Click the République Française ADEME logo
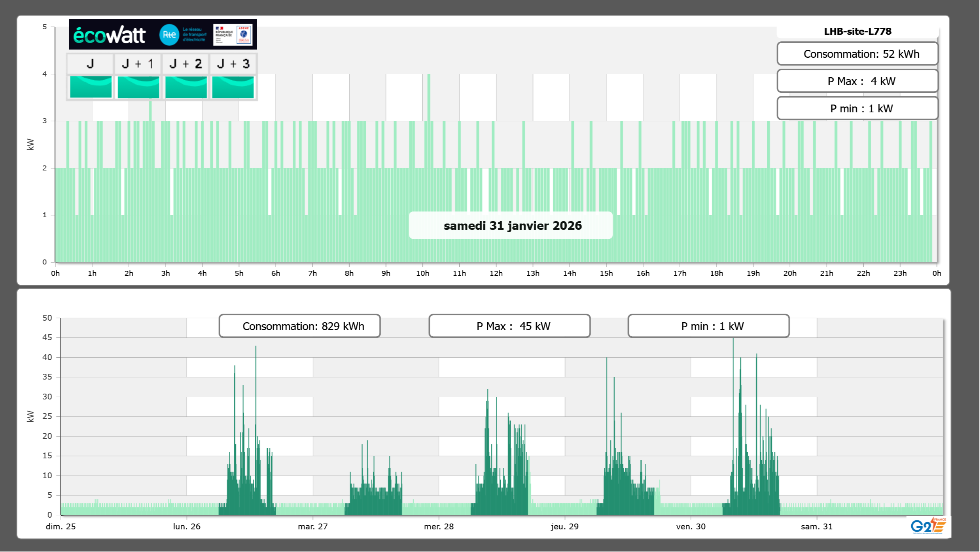Viewport: 980px width, 552px height. click(233, 35)
